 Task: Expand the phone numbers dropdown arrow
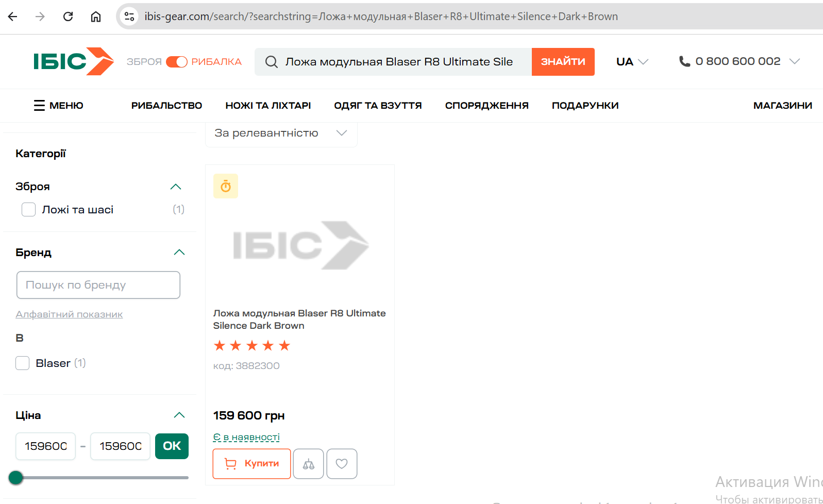tap(795, 61)
